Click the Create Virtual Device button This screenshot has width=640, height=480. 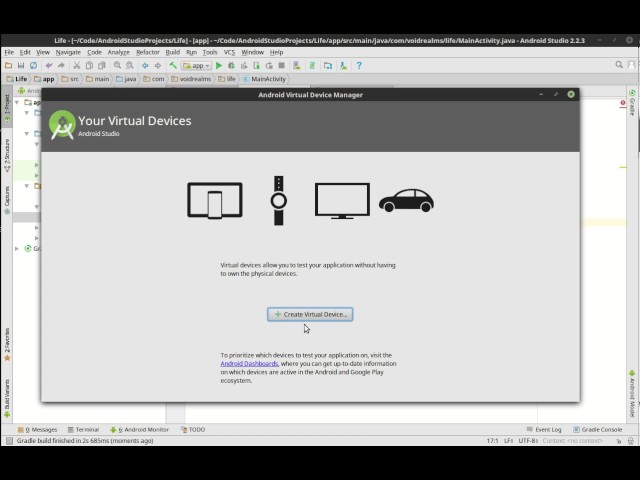[x=310, y=314]
